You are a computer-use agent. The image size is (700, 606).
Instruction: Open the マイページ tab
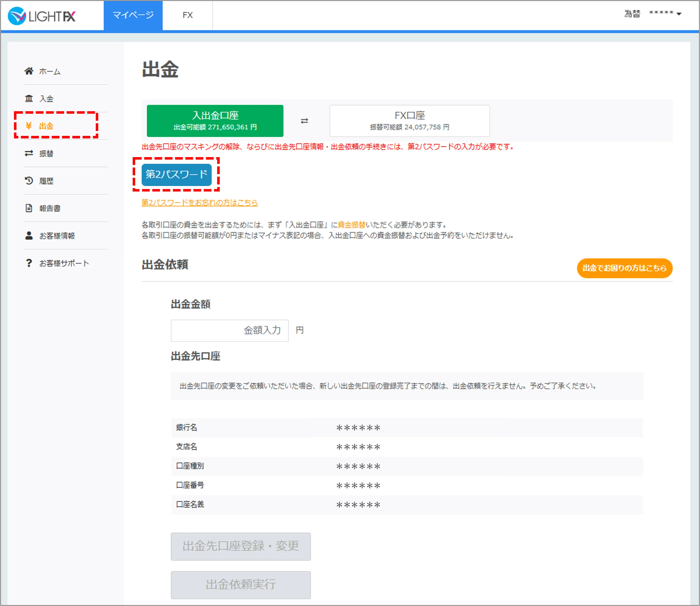(x=133, y=15)
